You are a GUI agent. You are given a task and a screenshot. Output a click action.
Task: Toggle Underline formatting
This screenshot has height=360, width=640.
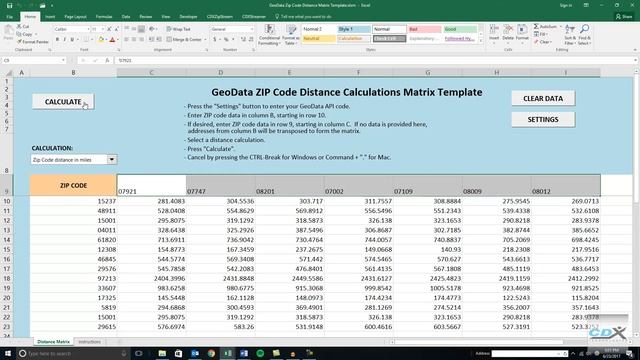click(x=72, y=40)
